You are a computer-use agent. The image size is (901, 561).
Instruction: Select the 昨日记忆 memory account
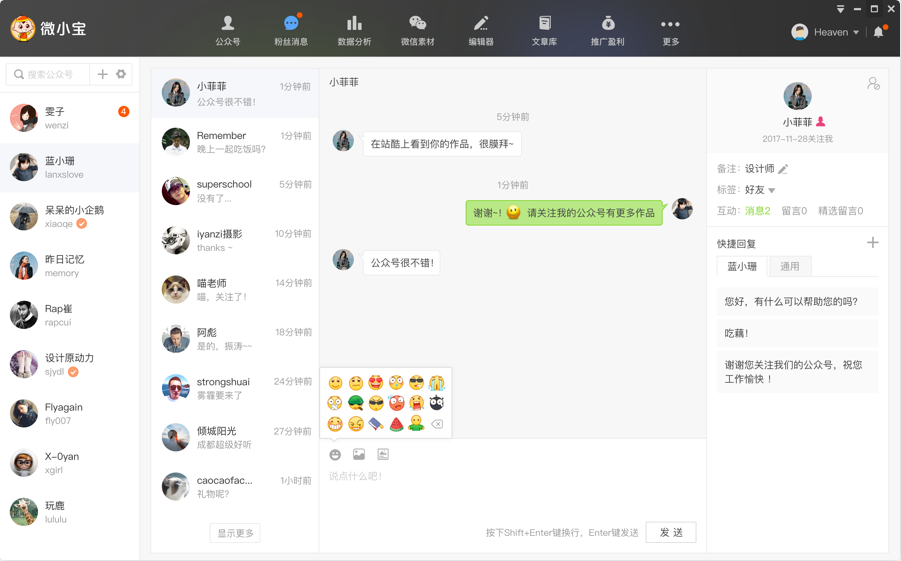click(70, 266)
